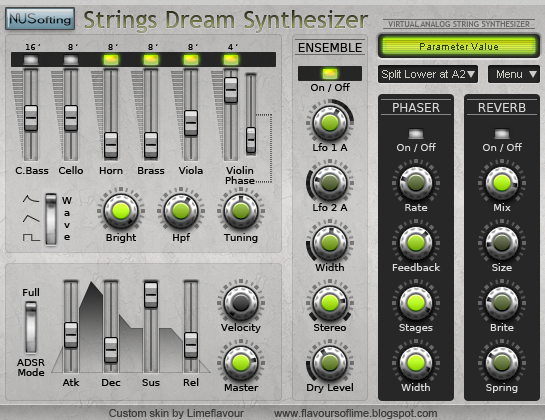The image size is (545, 420).
Task: Turn off the Ensemble On/Off LED
Action: click(330, 73)
